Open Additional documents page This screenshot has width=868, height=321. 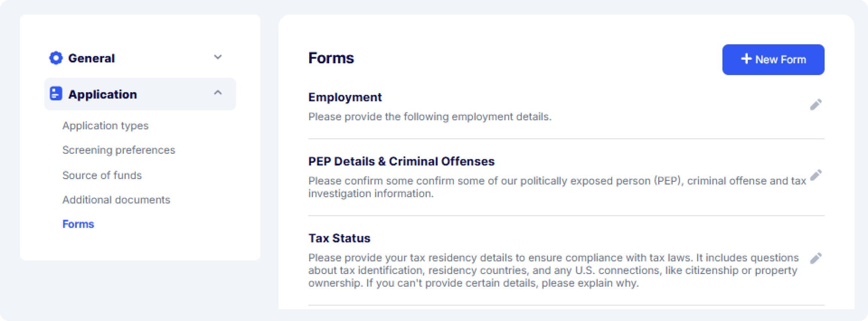(x=116, y=200)
